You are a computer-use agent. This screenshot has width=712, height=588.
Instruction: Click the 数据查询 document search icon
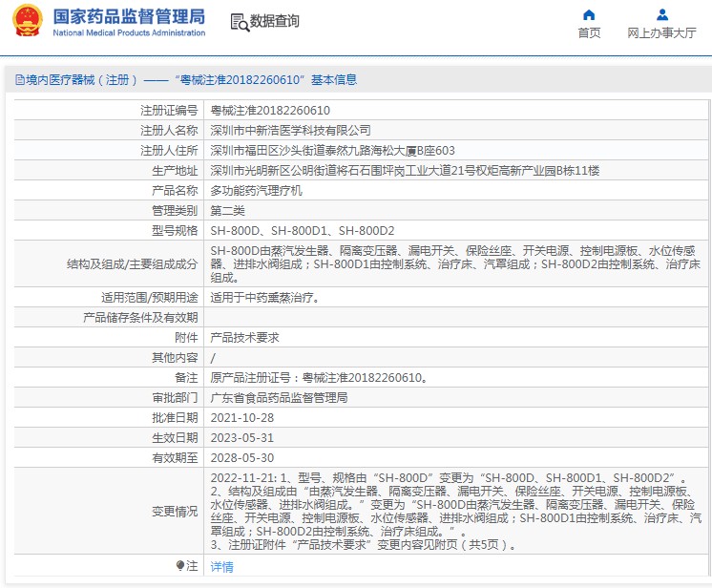pyautogui.click(x=239, y=21)
